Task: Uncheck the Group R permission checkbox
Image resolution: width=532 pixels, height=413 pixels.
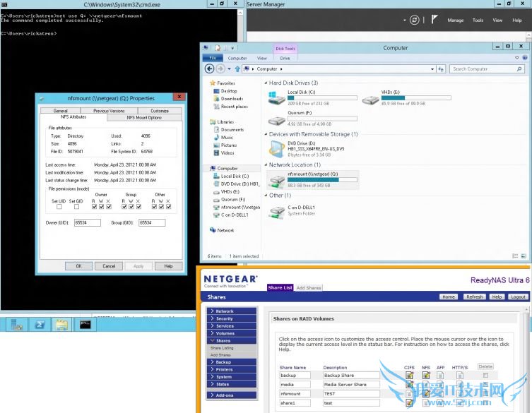Action: (x=124, y=206)
